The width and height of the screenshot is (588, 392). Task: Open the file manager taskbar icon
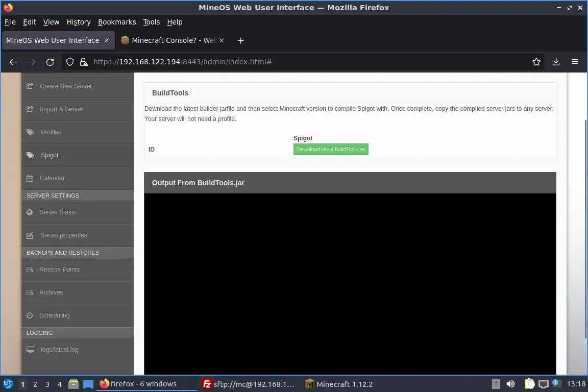73,384
